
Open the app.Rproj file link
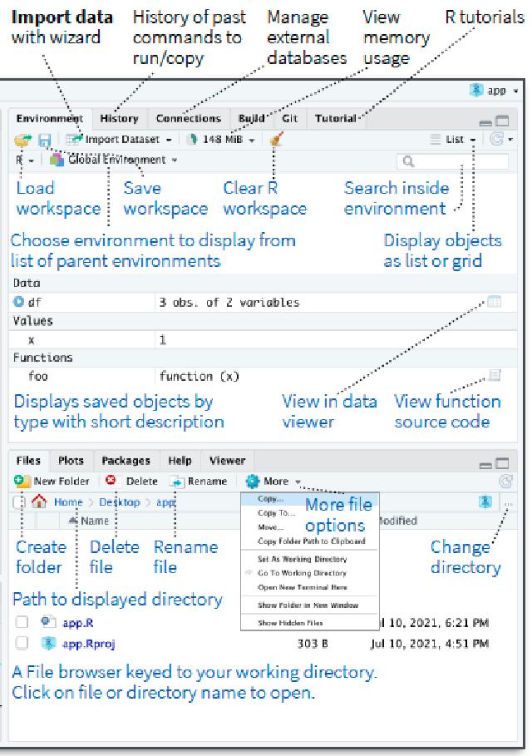[x=89, y=645]
